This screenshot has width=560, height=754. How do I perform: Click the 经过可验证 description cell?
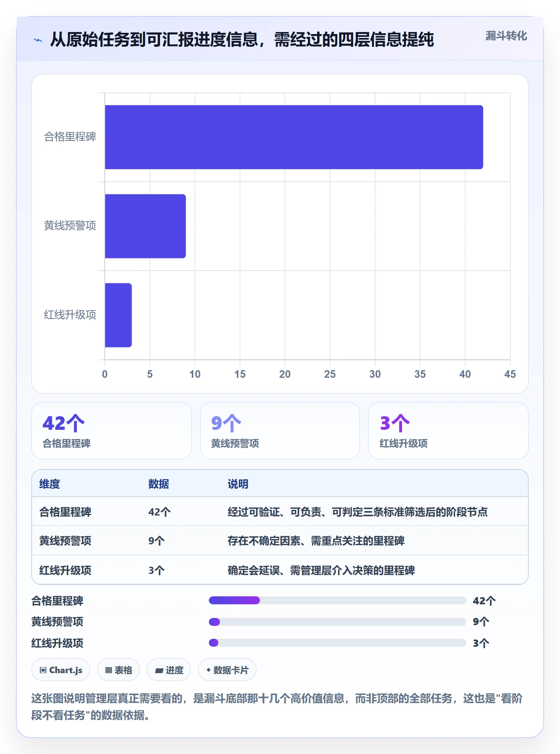tap(358, 512)
